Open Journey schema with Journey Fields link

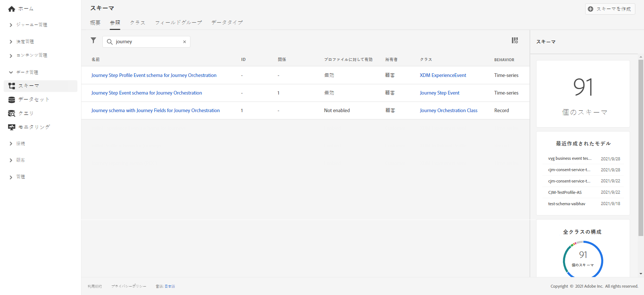click(156, 111)
